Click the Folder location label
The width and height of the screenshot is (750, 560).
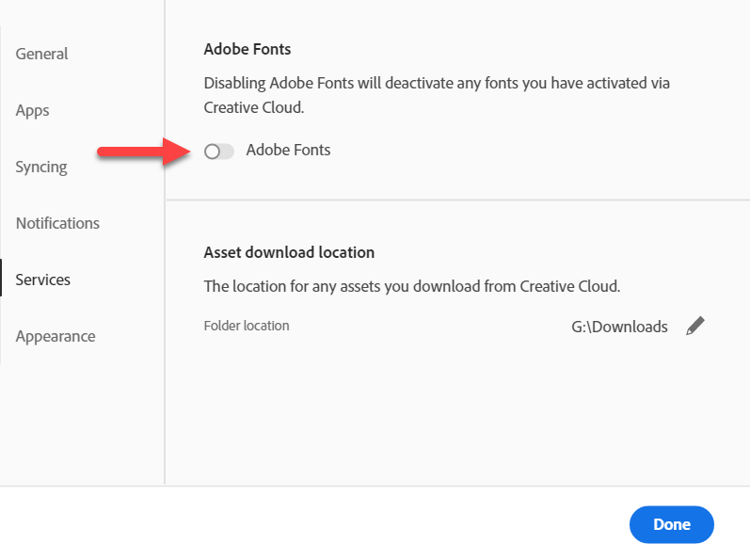(x=247, y=326)
